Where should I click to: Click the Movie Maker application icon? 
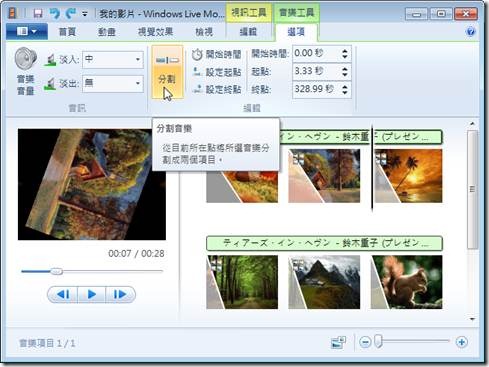[13, 13]
